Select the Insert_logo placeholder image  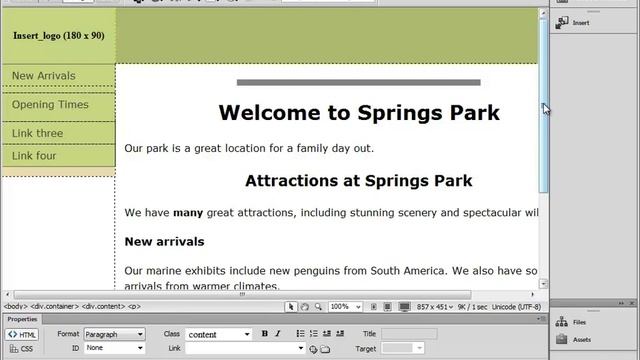(59, 36)
